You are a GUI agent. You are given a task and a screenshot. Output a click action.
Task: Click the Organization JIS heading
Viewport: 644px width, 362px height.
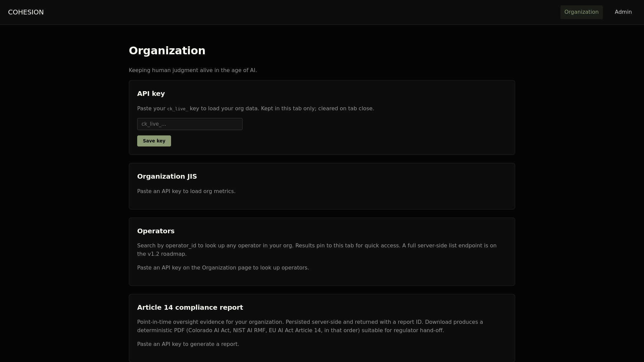[x=167, y=176]
